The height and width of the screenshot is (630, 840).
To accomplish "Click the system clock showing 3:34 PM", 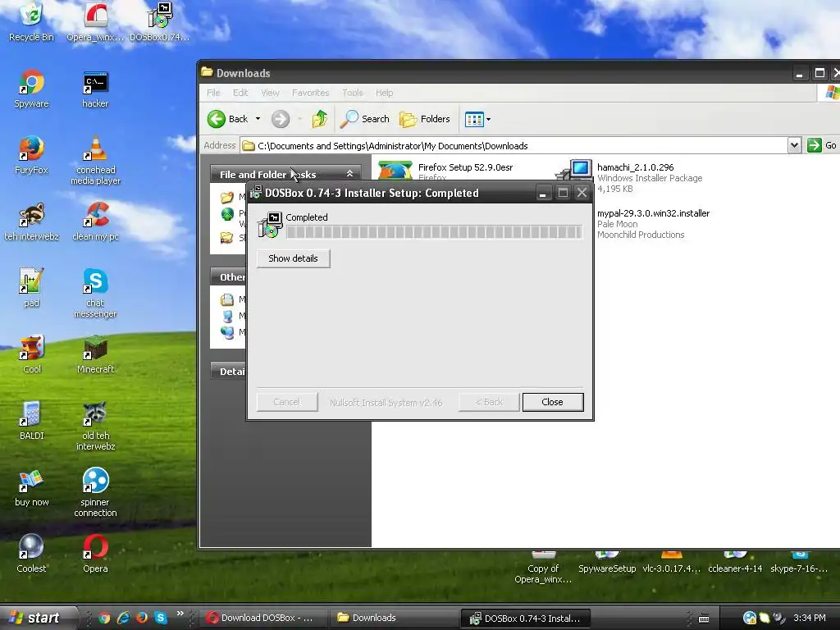I will click(810, 618).
